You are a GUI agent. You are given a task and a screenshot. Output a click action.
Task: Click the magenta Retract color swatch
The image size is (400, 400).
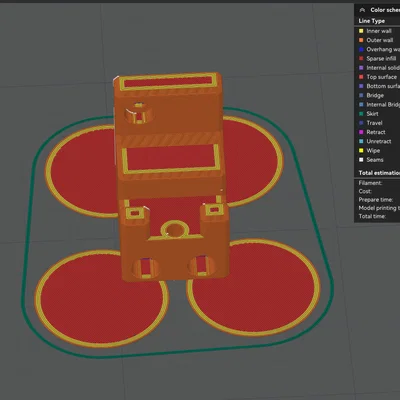(x=361, y=132)
